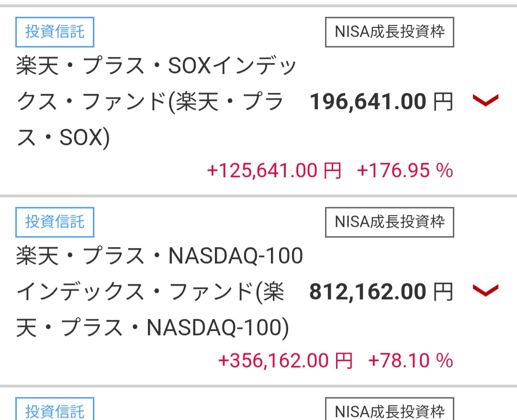Click 196,641.00 円 valuation amount
The image size is (517, 420).
pos(381,102)
